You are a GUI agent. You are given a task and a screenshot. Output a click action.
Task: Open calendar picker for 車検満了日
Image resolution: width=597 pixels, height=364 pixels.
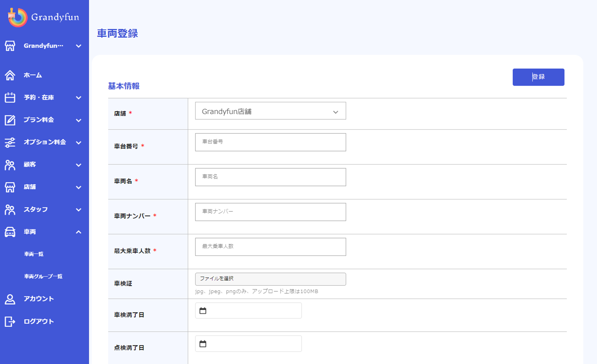tap(203, 311)
